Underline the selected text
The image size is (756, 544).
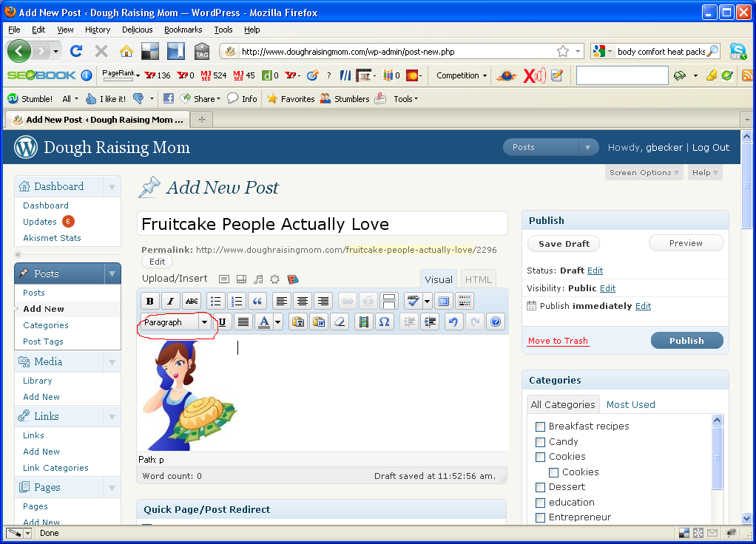(222, 322)
